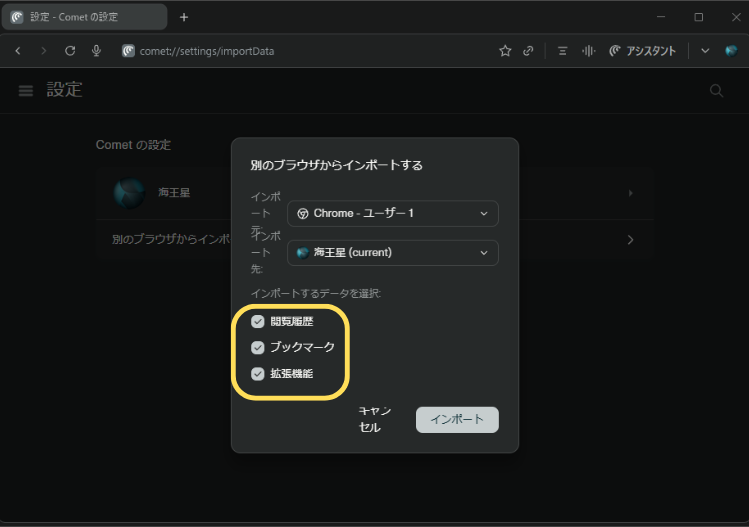This screenshot has width=749, height=527.
Task: Expand the 海王星 (current) destination dropdown
Action: pyautogui.click(x=392, y=253)
